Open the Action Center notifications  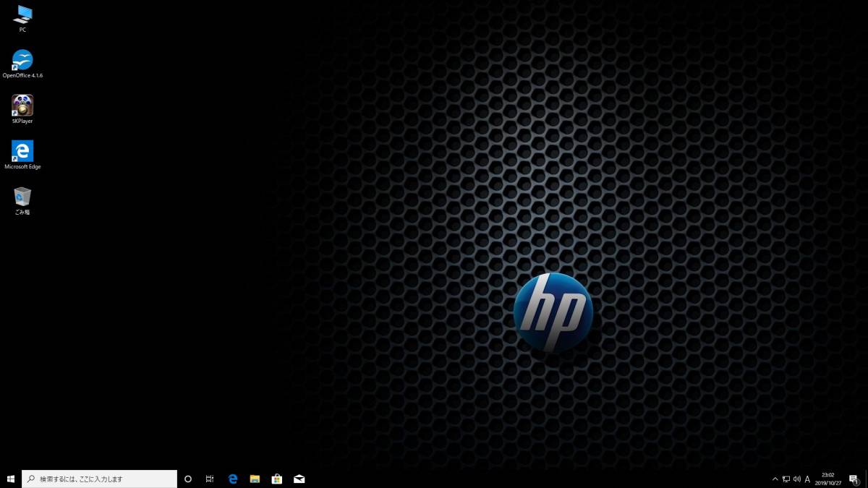tap(854, 479)
